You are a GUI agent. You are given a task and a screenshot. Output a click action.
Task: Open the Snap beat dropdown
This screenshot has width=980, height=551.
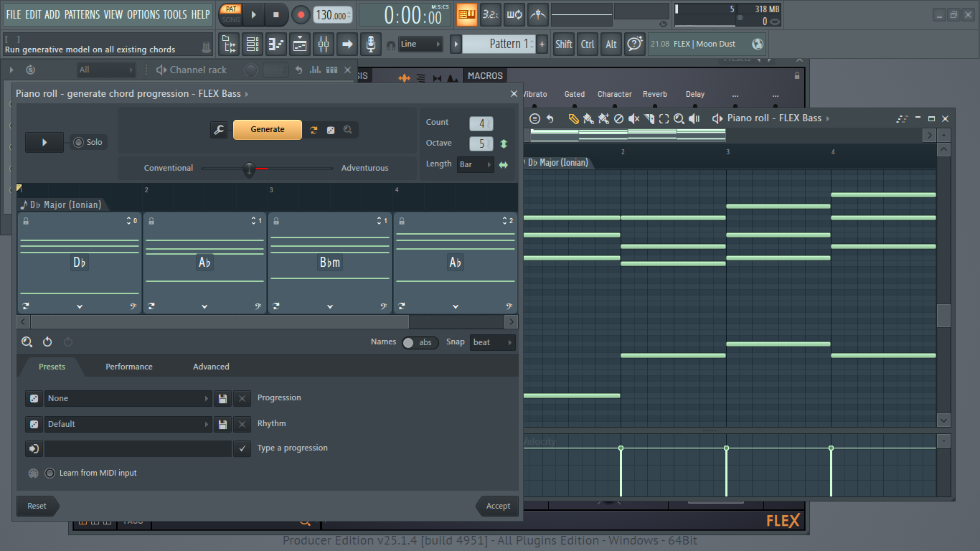[493, 342]
